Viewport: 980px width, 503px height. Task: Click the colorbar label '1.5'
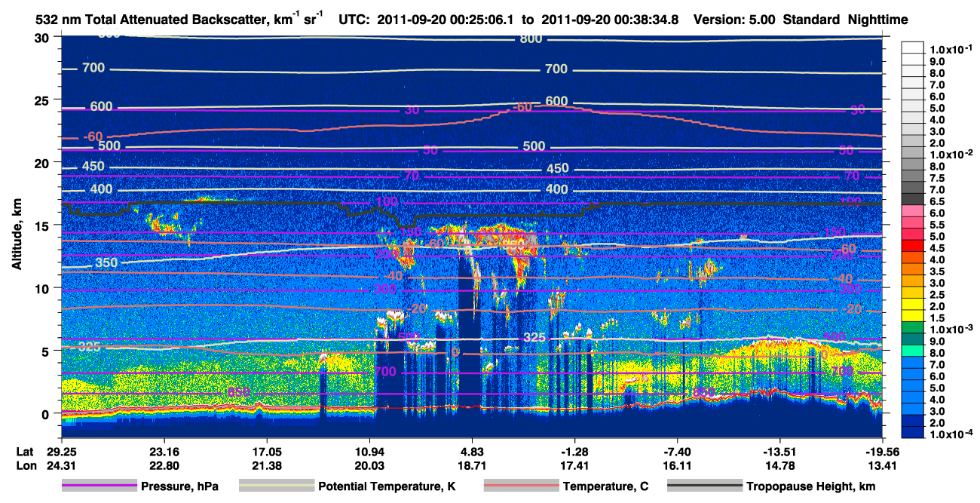[936, 318]
